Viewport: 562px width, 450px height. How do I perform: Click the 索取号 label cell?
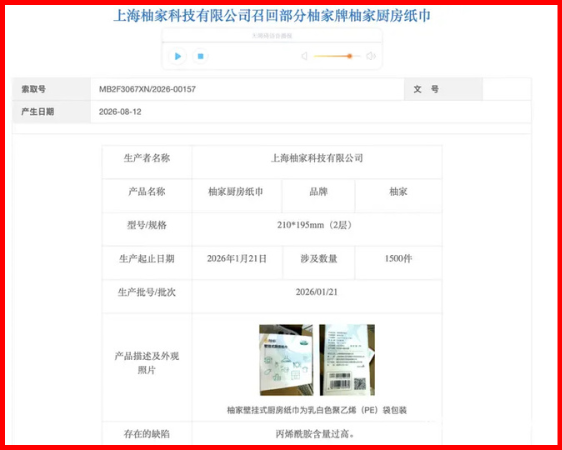point(52,89)
